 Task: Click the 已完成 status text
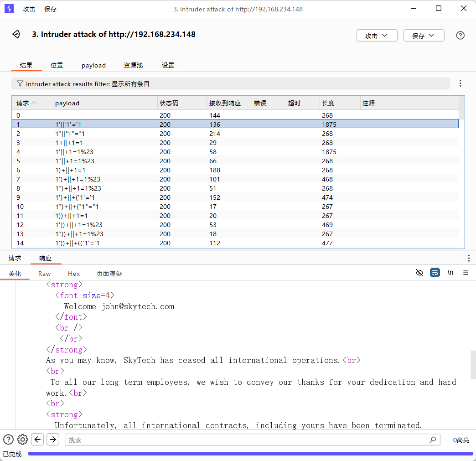click(12, 454)
